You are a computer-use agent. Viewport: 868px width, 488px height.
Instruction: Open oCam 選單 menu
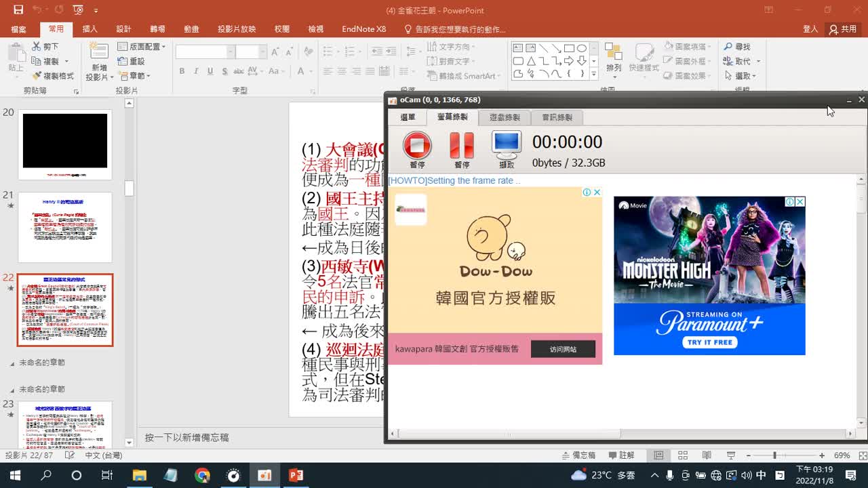(408, 117)
